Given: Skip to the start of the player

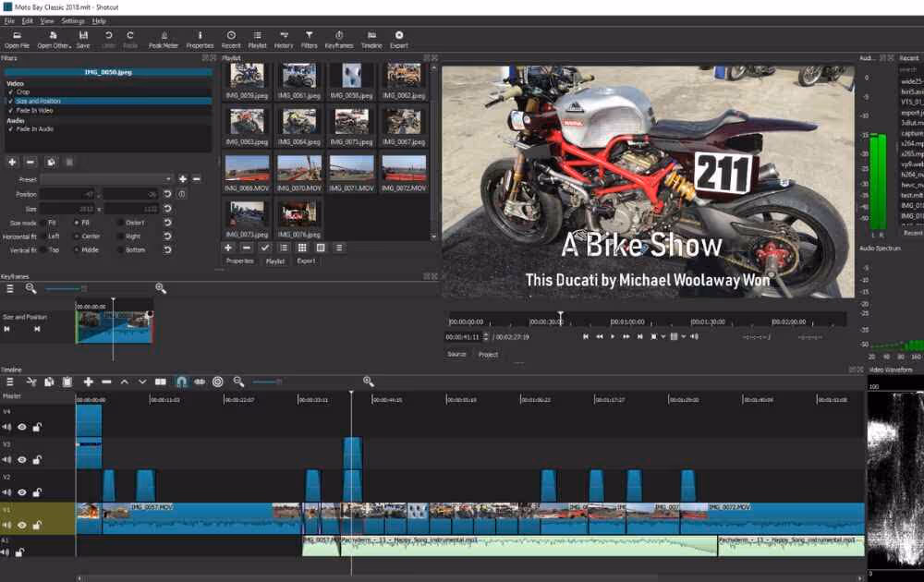Looking at the screenshot, I should pos(585,337).
